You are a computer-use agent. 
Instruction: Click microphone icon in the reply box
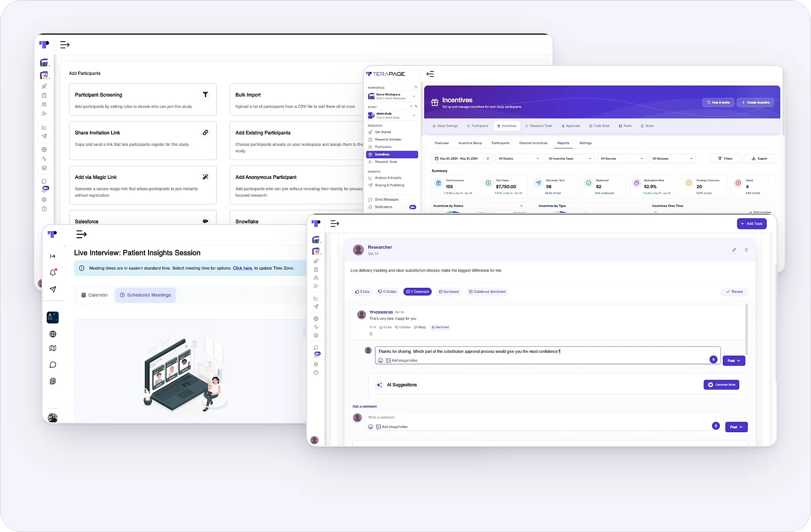pos(713,359)
